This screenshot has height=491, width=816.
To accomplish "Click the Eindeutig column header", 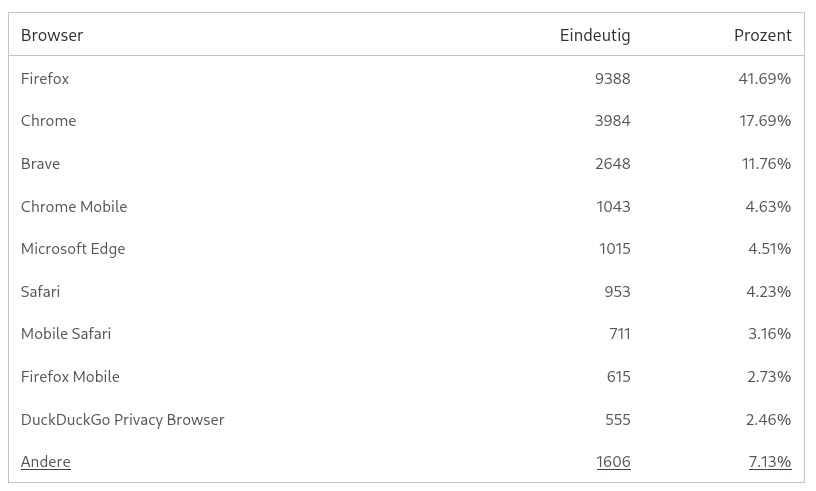I will point(595,35).
